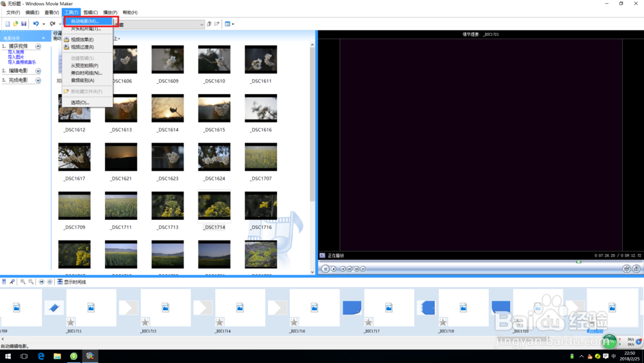Open the Windows Start menu
The image size is (644, 363).
pyautogui.click(x=8, y=356)
